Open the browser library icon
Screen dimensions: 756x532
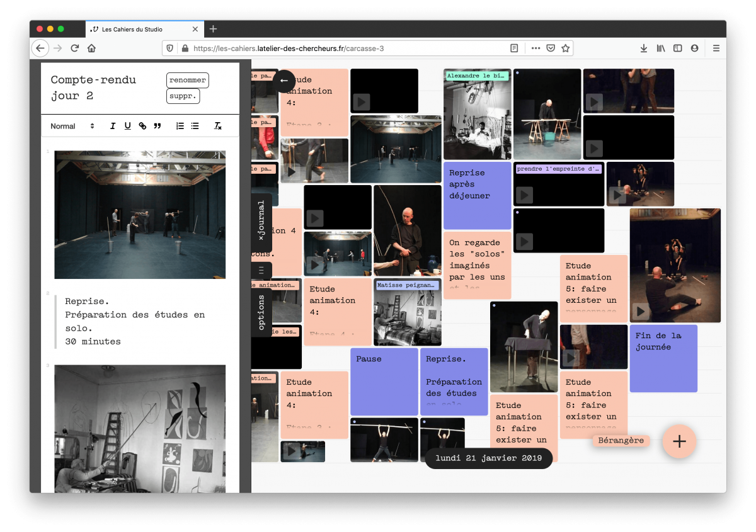(661, 48)
